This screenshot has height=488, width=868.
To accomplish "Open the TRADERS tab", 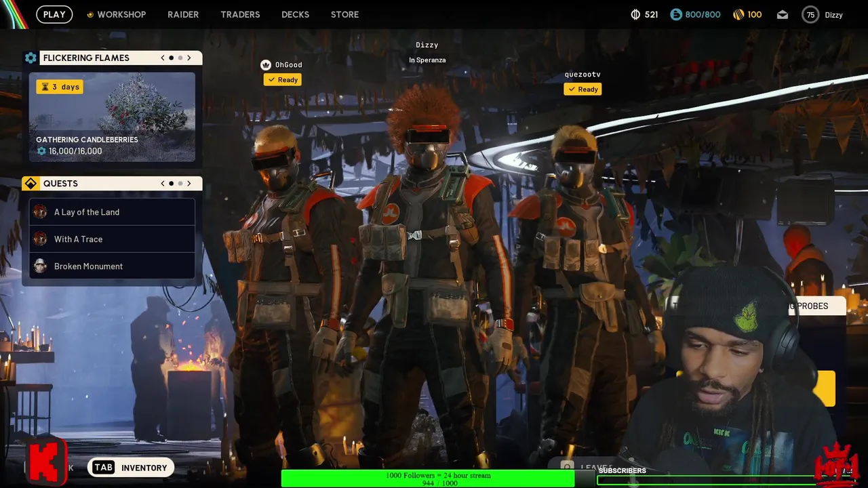I will (x=240, y=14).
